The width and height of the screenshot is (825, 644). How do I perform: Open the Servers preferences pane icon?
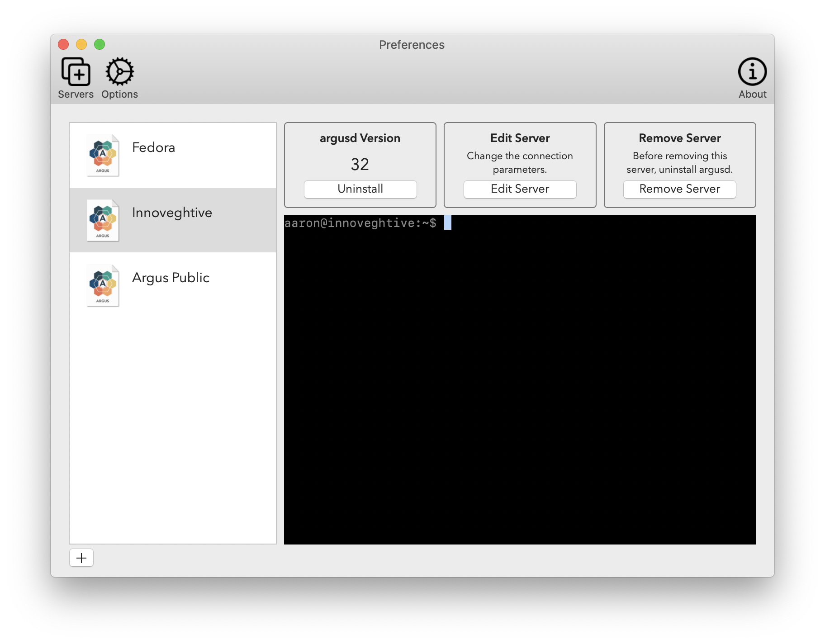[76, 71]
